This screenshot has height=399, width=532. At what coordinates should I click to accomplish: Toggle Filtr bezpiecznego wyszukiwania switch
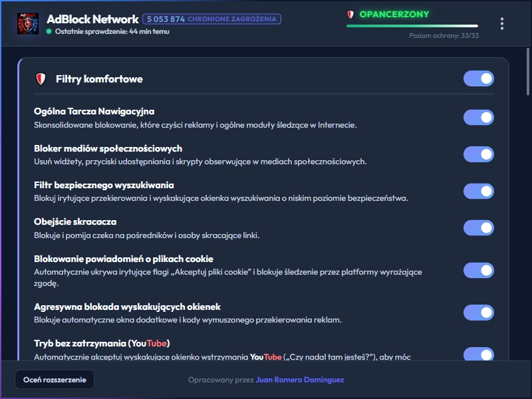click(478, 192)
